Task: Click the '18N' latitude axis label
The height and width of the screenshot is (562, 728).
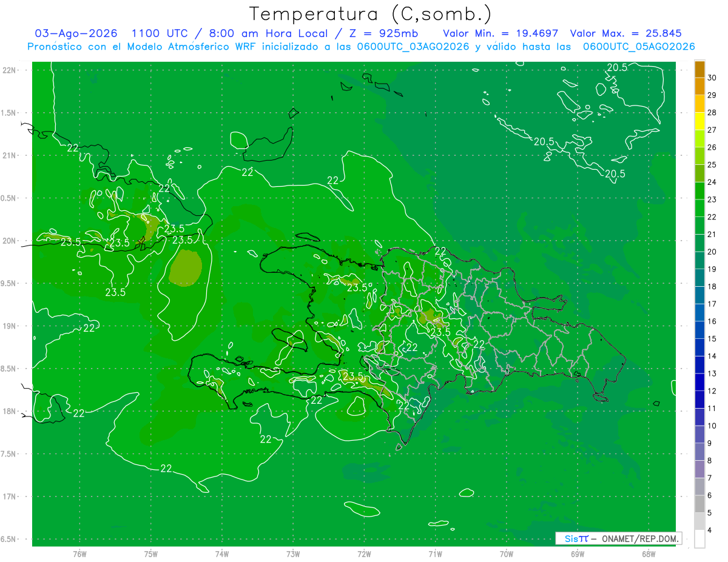Action: (10, 411)
